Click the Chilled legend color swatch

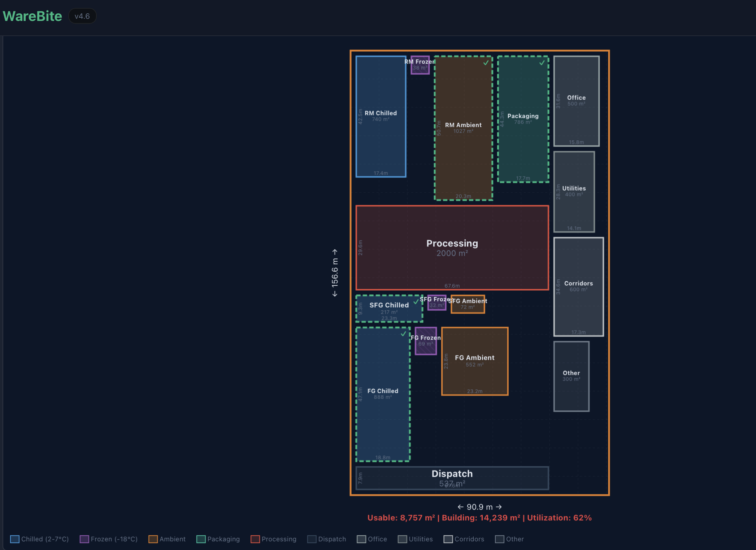coord(15,539)
